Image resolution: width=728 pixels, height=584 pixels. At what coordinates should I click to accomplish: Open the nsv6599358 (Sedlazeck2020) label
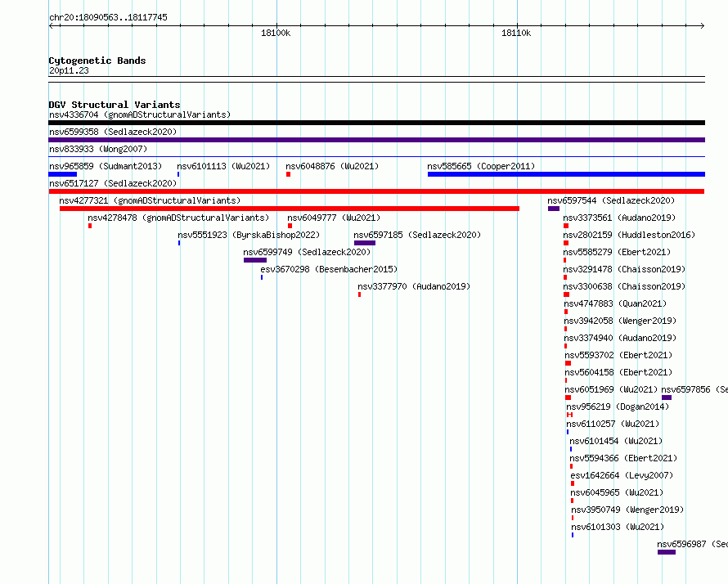coord(113,132)
